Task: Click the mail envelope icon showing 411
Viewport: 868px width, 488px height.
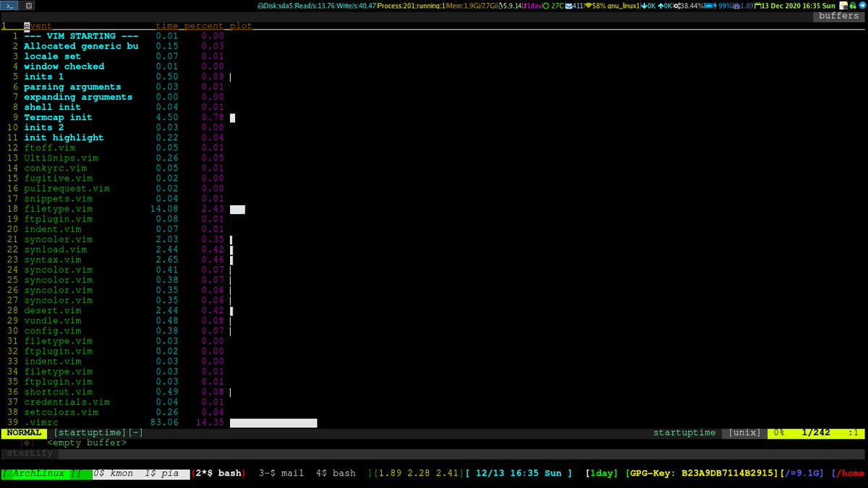Action: coord(569,5)
